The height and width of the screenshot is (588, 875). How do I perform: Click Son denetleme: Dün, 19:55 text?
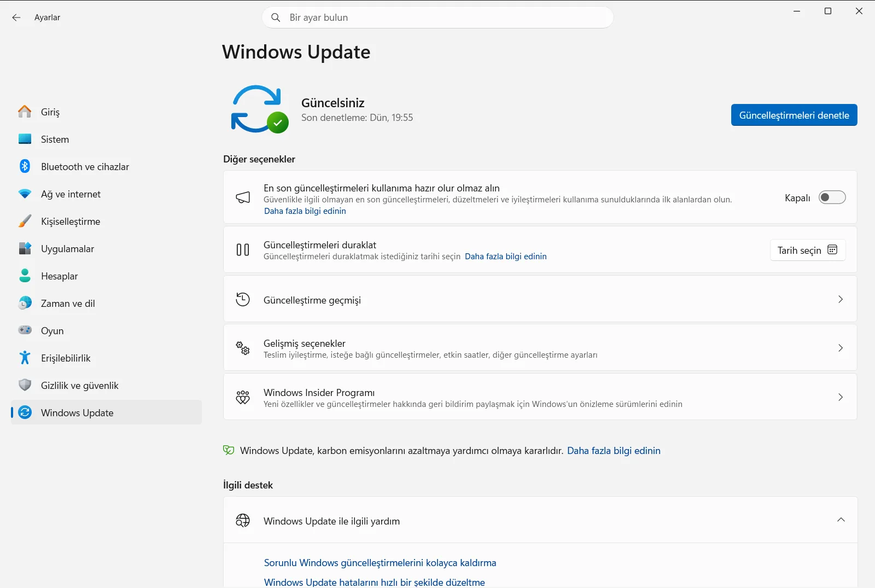coord(357,118)
